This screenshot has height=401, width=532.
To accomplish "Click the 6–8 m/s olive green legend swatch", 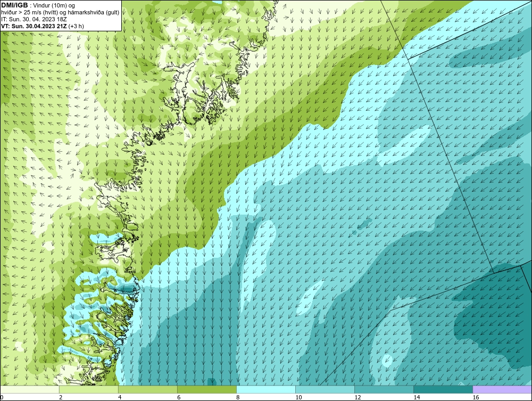I will click(207, 389).
